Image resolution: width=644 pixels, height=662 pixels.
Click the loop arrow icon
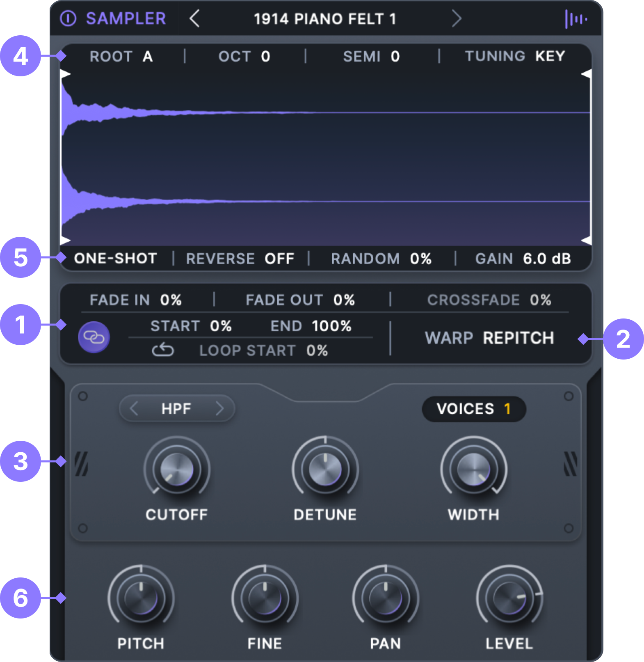tap(163, 350)
